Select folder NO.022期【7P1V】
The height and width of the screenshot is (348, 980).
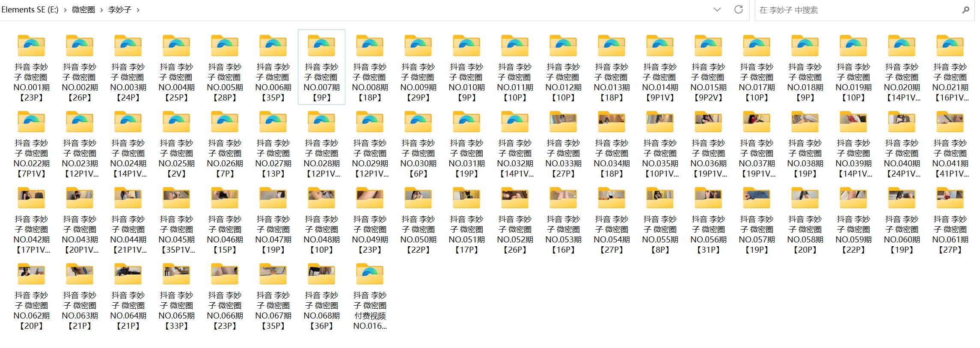click(31, 144)
